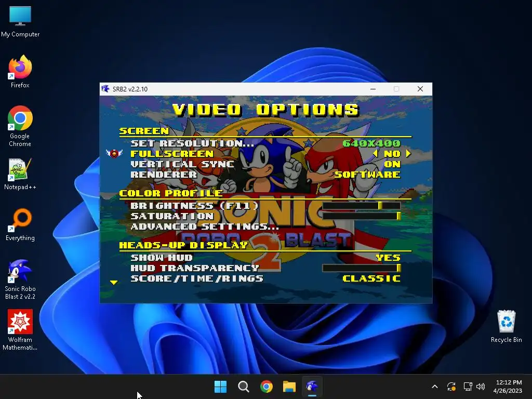Click the menu cursor emblem beside Fullscreen
The image size is (532, 399).
click(114, 153)
